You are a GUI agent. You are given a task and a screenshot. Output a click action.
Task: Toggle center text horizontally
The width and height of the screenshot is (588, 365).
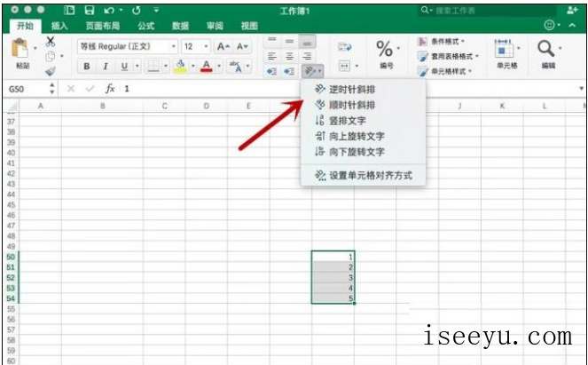pyautogui.click(x=289, y=56)
